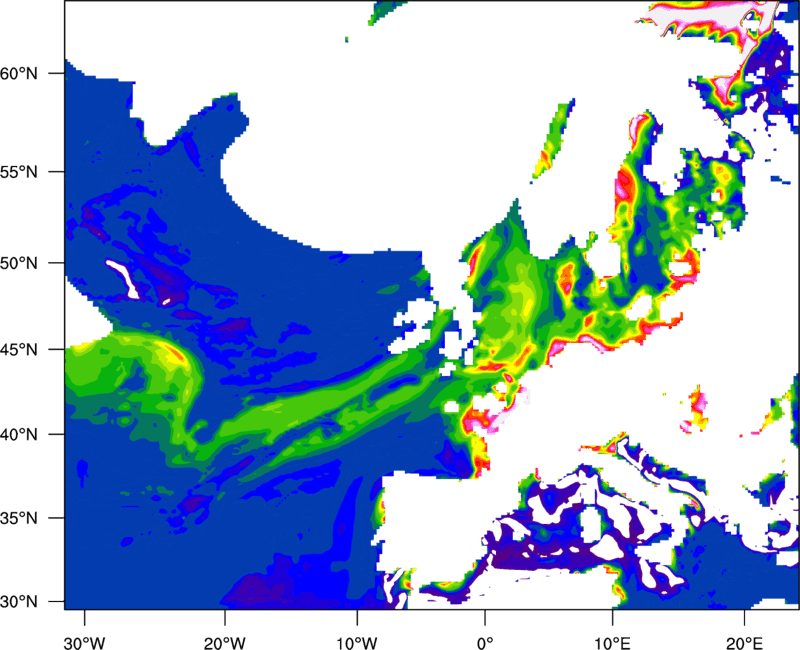Click the 20°E longitude label
Screen dimensions: 800x650
coord(744,643)
